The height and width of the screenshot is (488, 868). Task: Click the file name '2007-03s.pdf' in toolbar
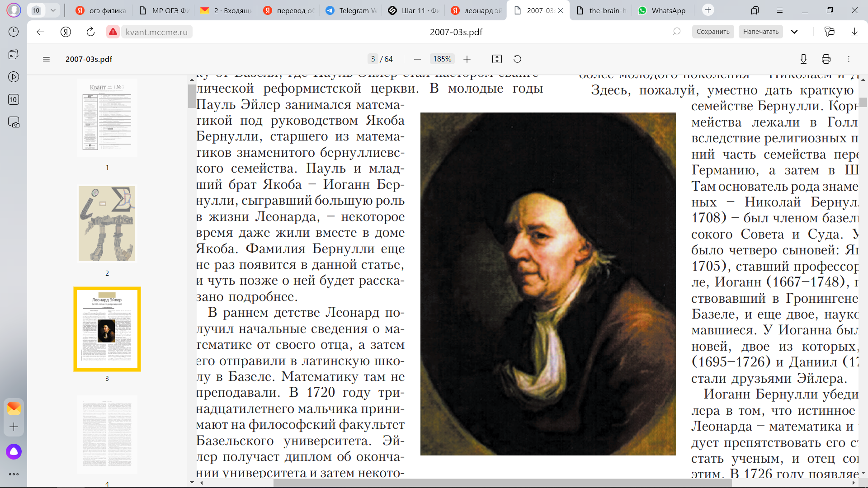click(89, 59)
